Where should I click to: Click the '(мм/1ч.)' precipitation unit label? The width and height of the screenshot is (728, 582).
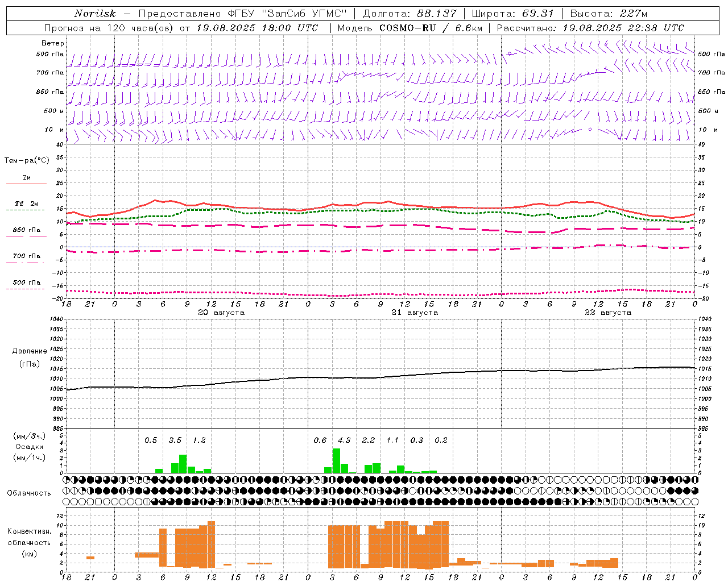pos(30,458)
